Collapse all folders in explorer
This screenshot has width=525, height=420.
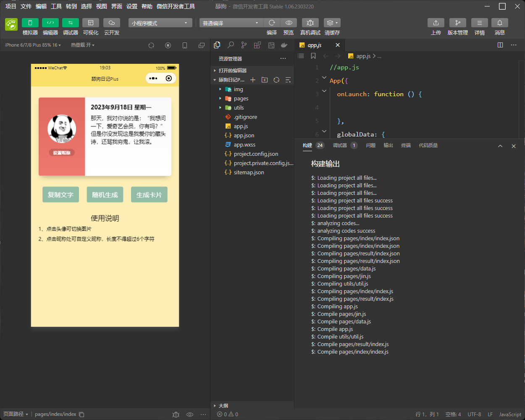[288, 80]
